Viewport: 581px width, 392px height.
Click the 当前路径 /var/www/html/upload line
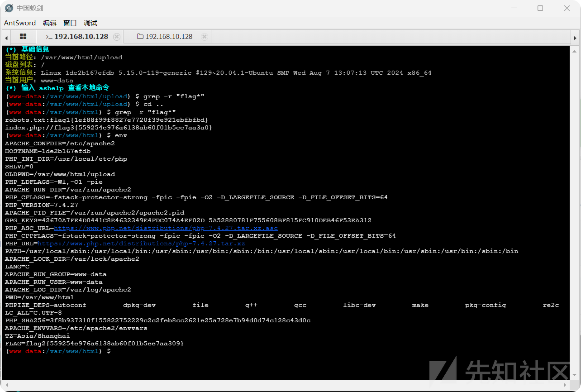[64, 57]
